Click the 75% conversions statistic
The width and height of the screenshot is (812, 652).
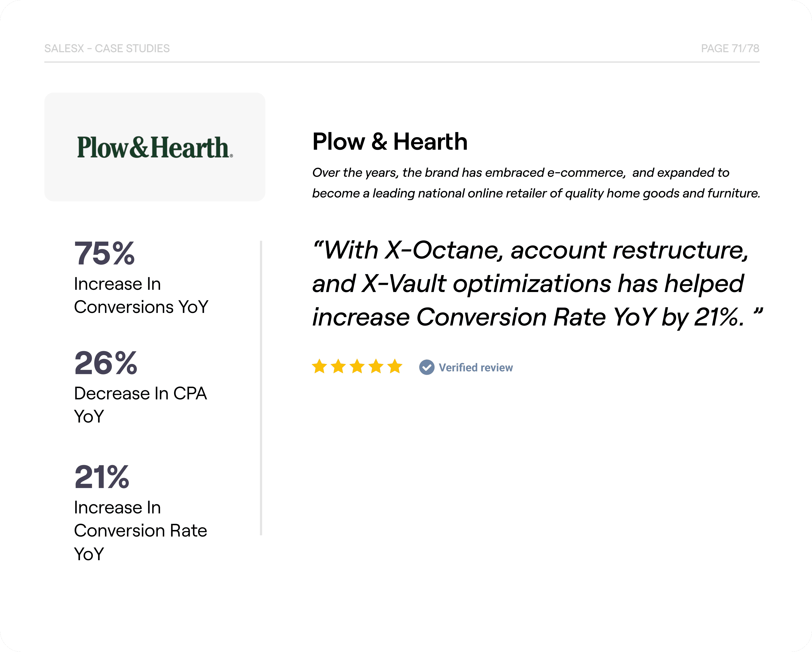pos(104,253)
